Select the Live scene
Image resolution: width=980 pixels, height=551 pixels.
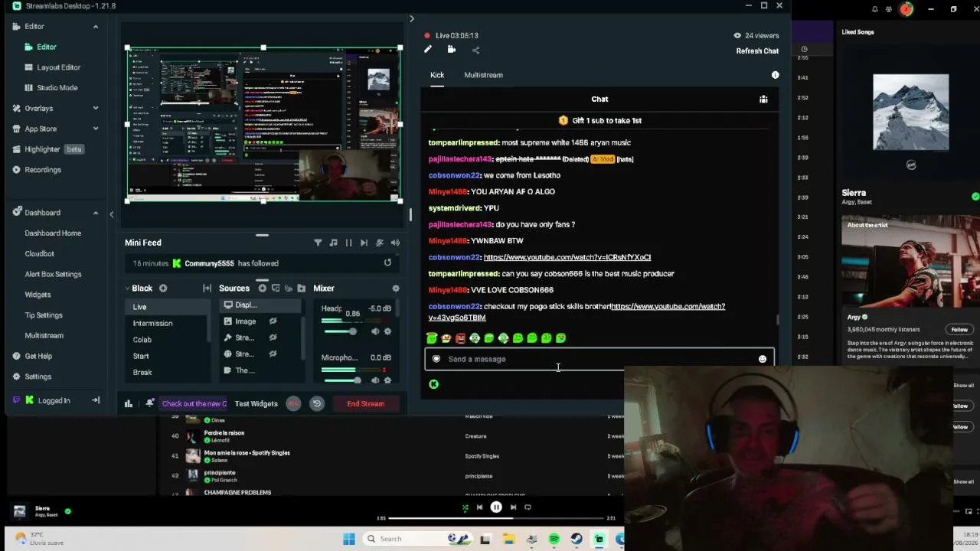pos(167,307)
